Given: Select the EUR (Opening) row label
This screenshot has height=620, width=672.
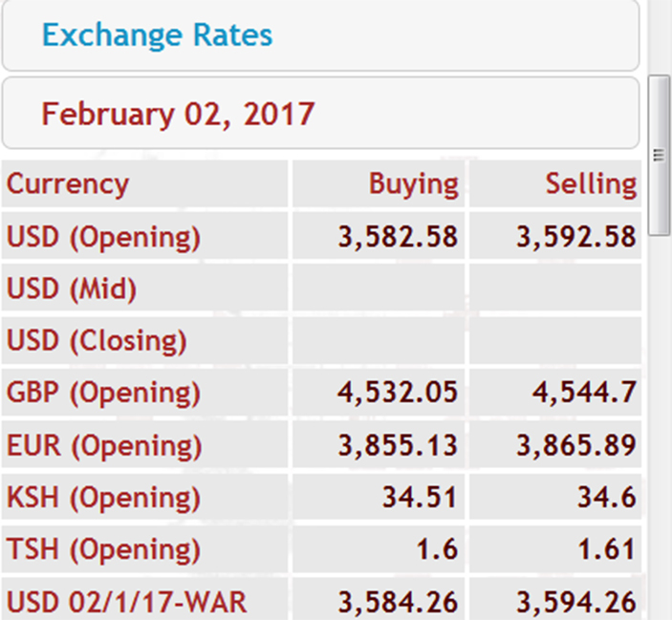Looking at the screenshot, I should tap(104, 446).
